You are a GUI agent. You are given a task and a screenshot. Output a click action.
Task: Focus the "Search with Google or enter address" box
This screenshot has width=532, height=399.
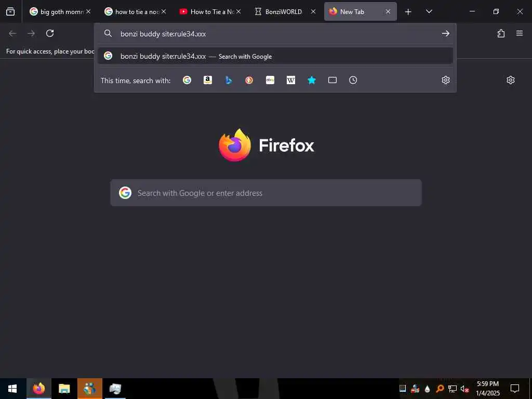point(266,193)
